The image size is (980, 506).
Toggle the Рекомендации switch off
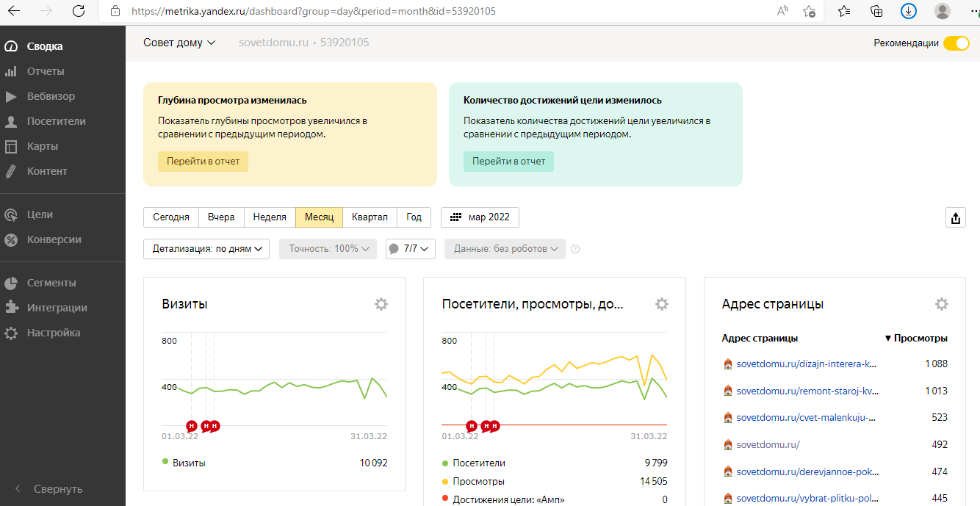click(956, 43)
